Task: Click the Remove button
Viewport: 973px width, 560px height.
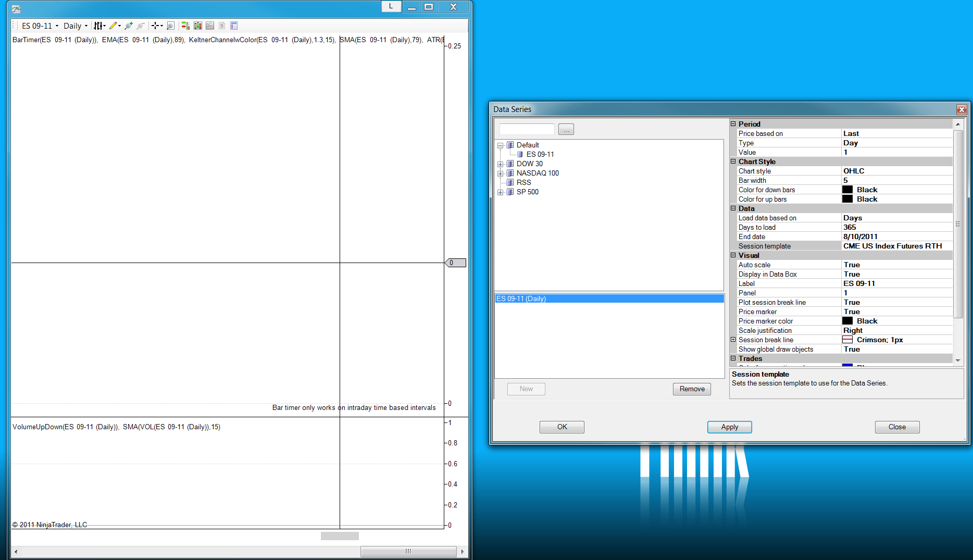Action: tap(692, 389)
